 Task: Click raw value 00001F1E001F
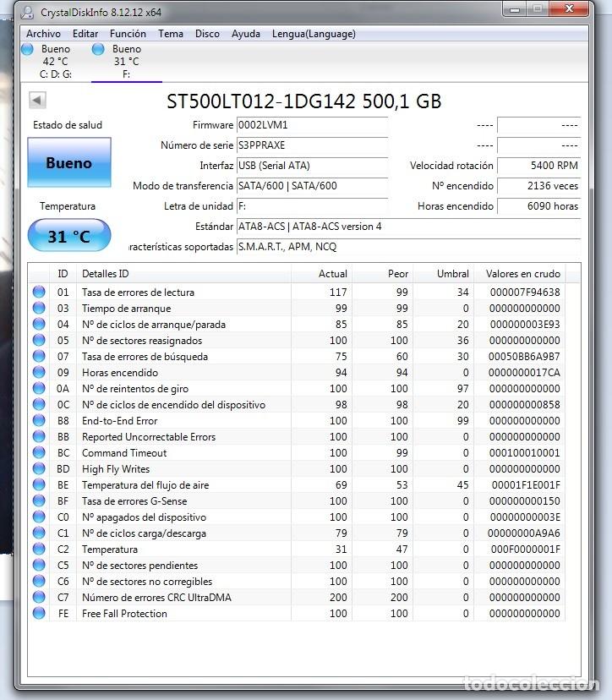526,485
